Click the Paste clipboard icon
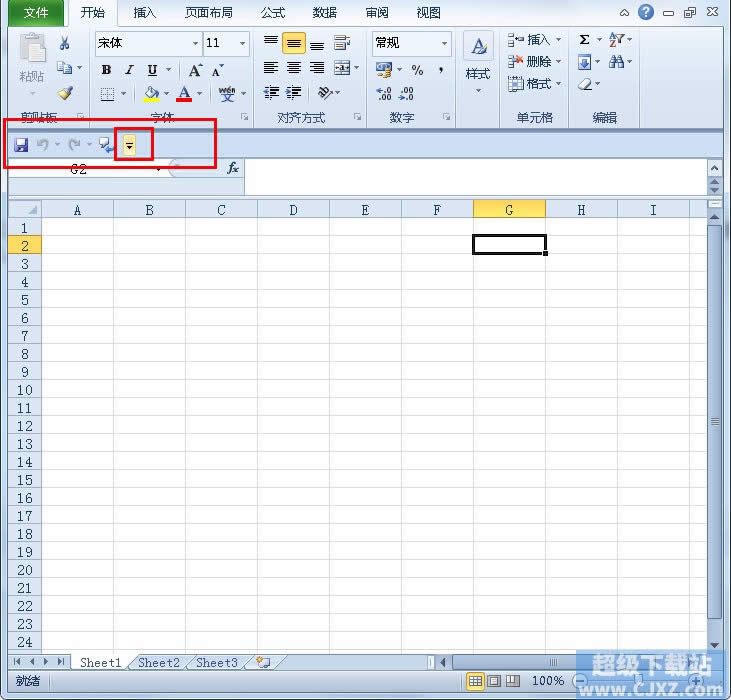The width and height of the screenshot is (731, 700). [x=32, y=48]
